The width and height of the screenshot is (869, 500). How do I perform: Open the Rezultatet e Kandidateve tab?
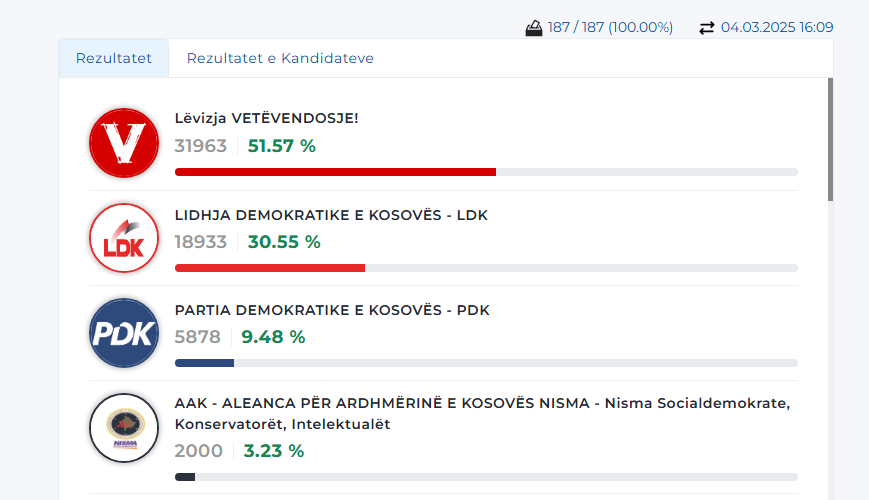click(x=280, y=58)
